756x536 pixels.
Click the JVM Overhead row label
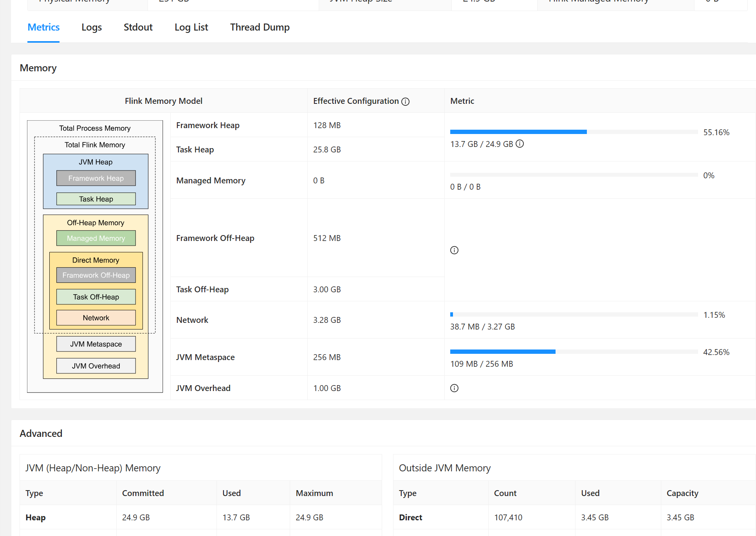pyautogui.click(x=203, y=388)
